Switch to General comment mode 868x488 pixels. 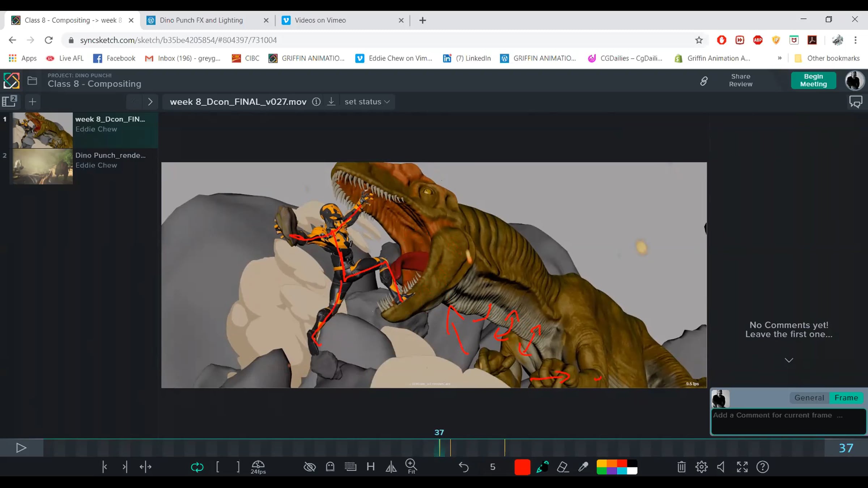pyautogui.click(x=809, y=398)
